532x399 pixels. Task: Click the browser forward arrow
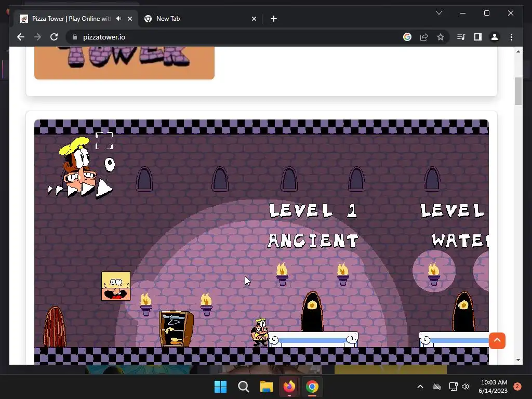[37, 37]
